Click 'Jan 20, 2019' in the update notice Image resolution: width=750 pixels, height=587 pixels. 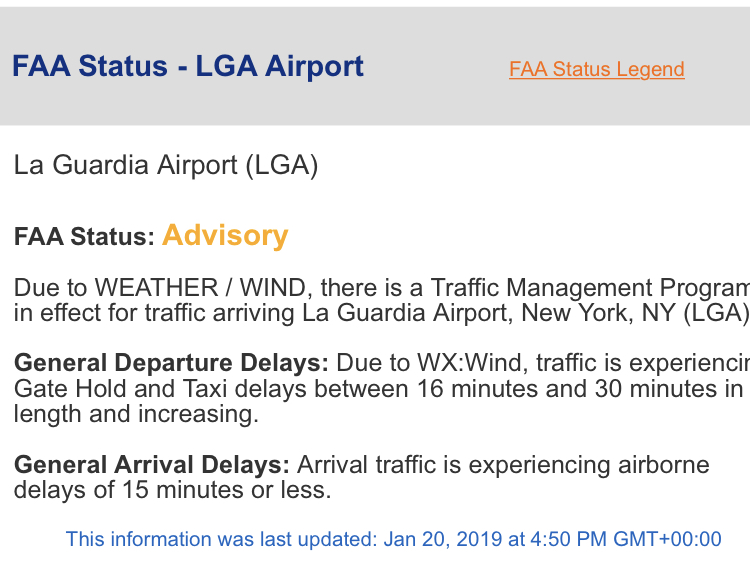(x=442, y=539)
